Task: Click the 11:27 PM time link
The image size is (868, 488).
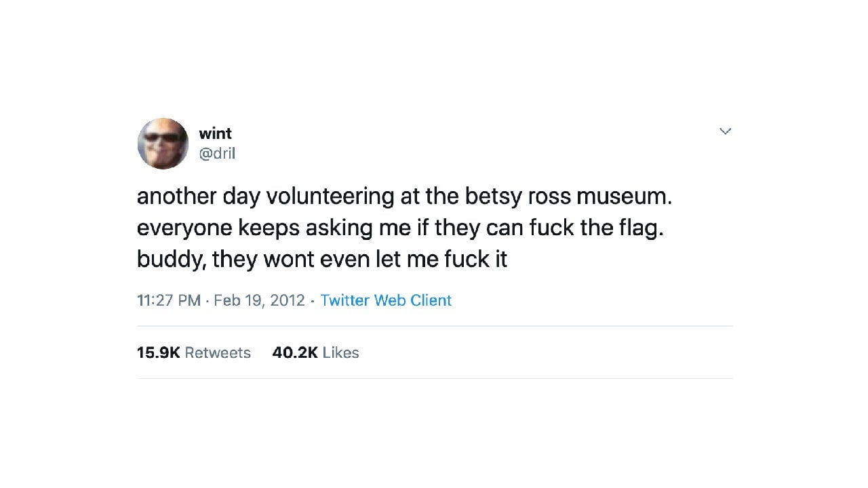Action: (169, 300)
